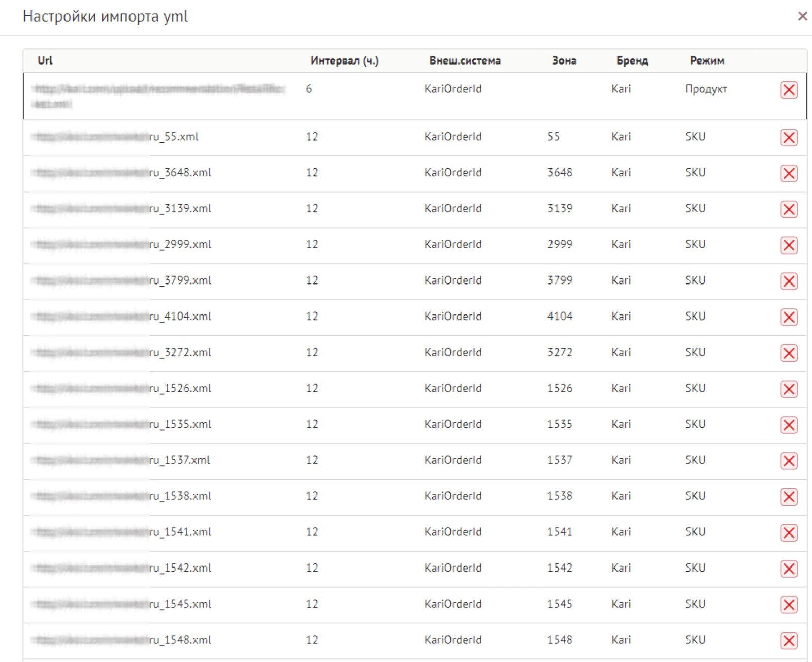Delete the ru_1548.xml import row
The height and width of the screenshot is (662, 812).
point(789,641)
